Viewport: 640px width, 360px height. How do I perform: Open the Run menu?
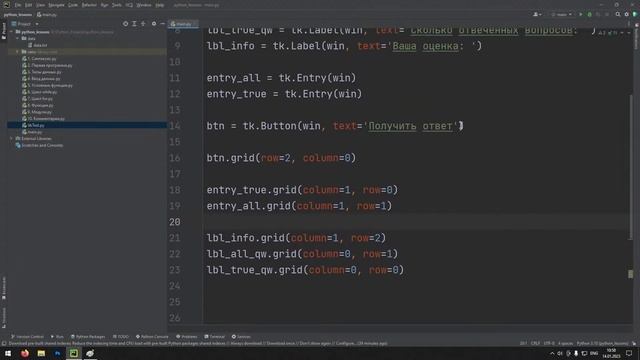point(104,5)
